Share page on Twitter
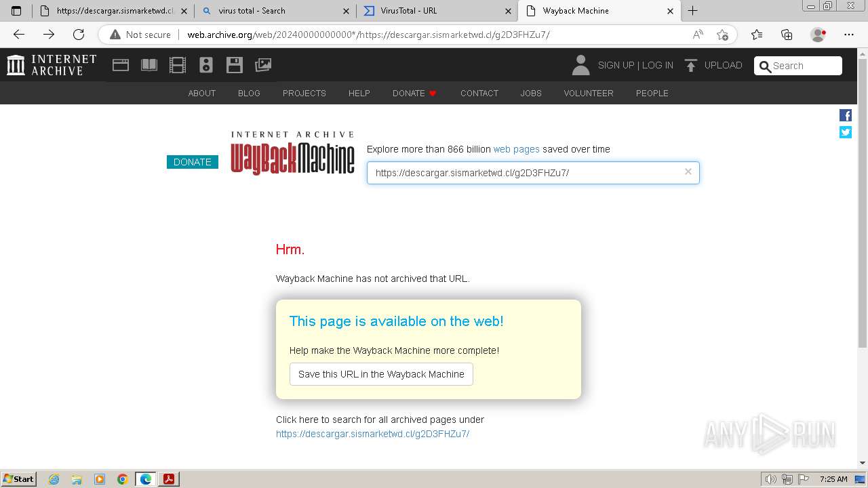This screenshot has height=488, width=868. click(846, 132)
